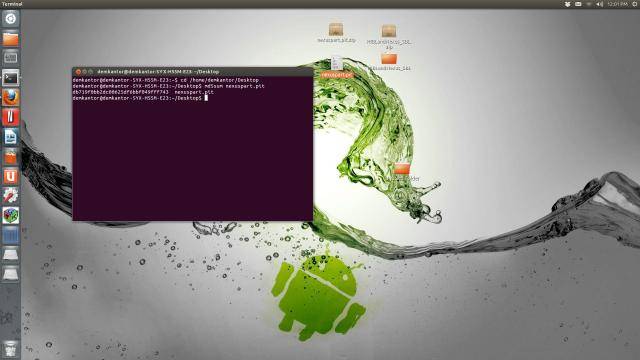Click the clock showing 12:01 PM

pos(617,4)
